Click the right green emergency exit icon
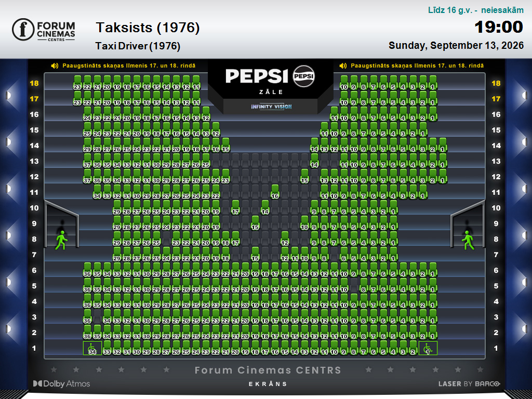 tap(468, 240)
